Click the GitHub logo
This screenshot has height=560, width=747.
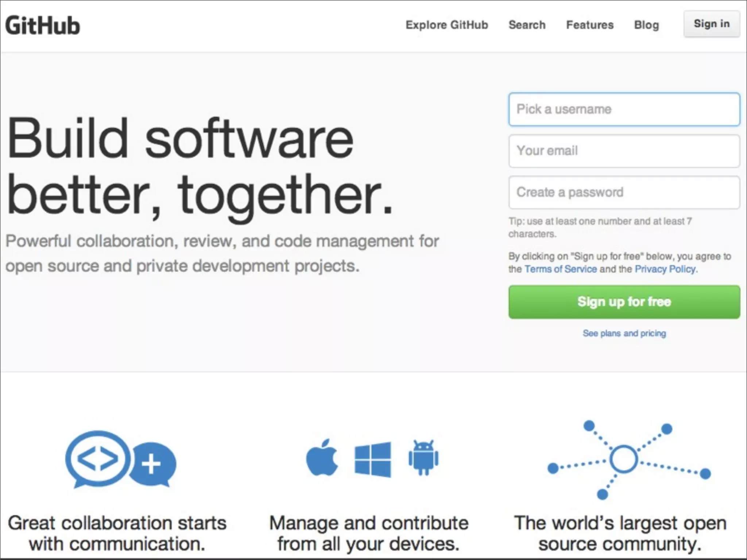tap(43, 26)
